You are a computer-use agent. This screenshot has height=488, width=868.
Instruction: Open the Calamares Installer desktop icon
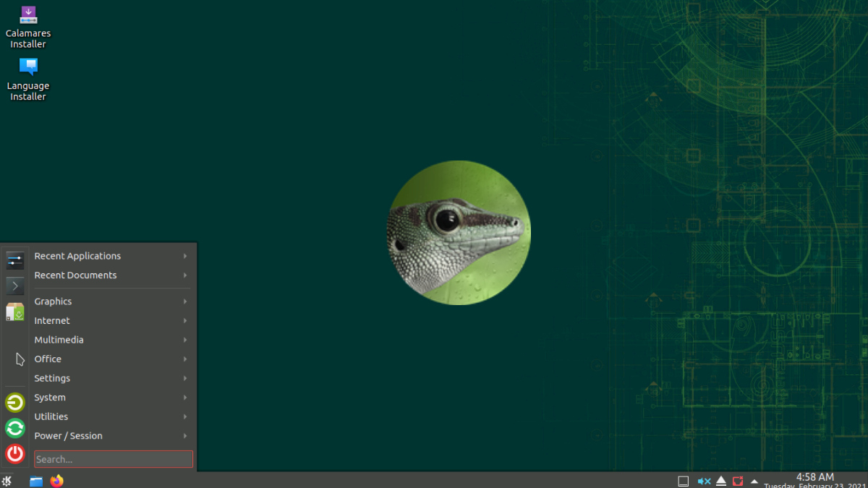(28, 15)
